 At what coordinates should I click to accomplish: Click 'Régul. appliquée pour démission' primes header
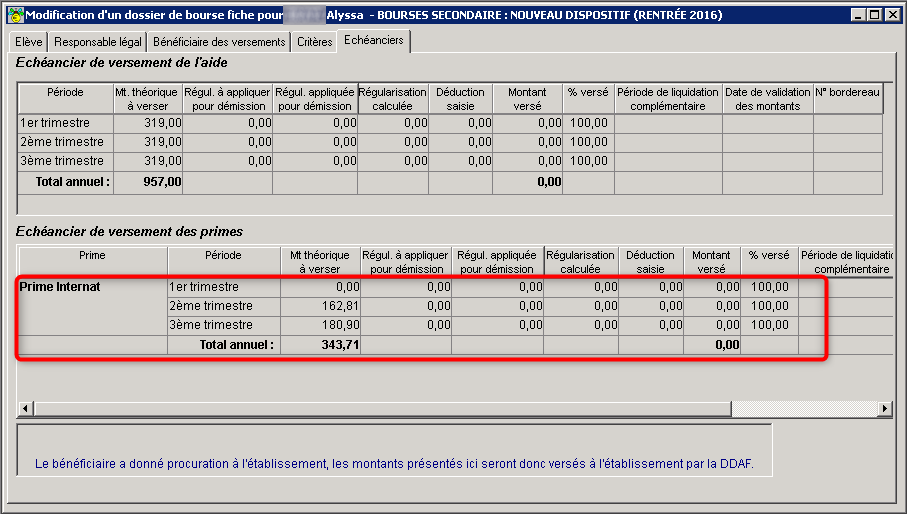[497, 261]
